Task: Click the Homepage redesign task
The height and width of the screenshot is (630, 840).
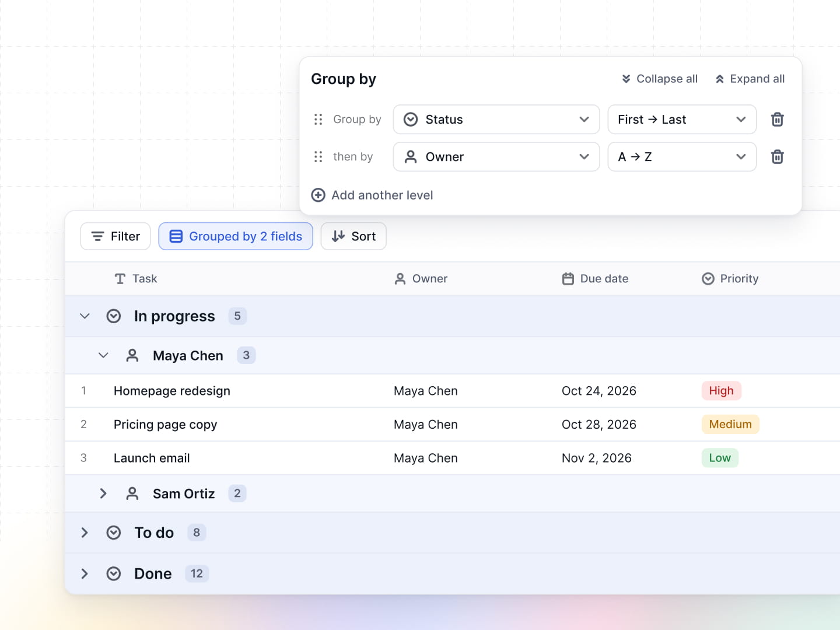Action: point(172,391)
